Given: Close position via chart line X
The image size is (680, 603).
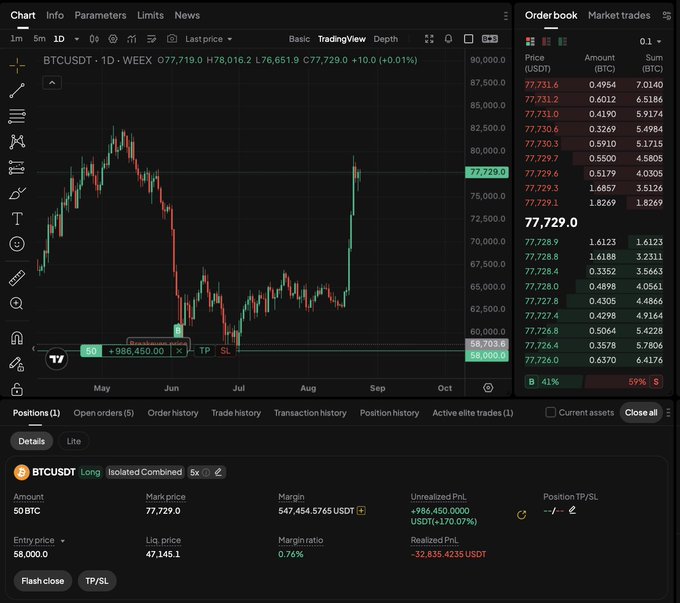Looking at the screenshot, I should pos(179,351).
